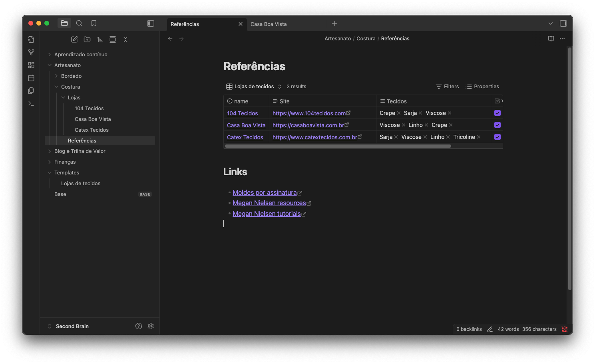Switch to the Casa Boa Vista tab
The height and width of the screenshot is (364, 595).
(x=269, y=24)
